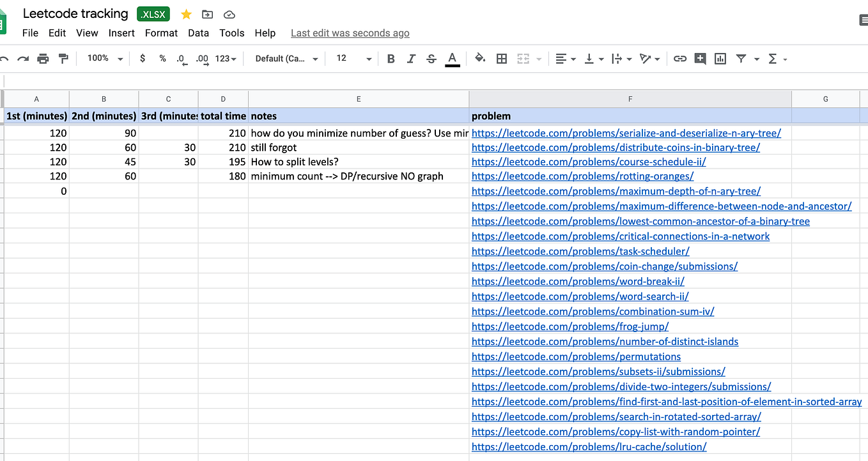Create a filter with funnel icon
868x461 pixels.
coord(741,59)
